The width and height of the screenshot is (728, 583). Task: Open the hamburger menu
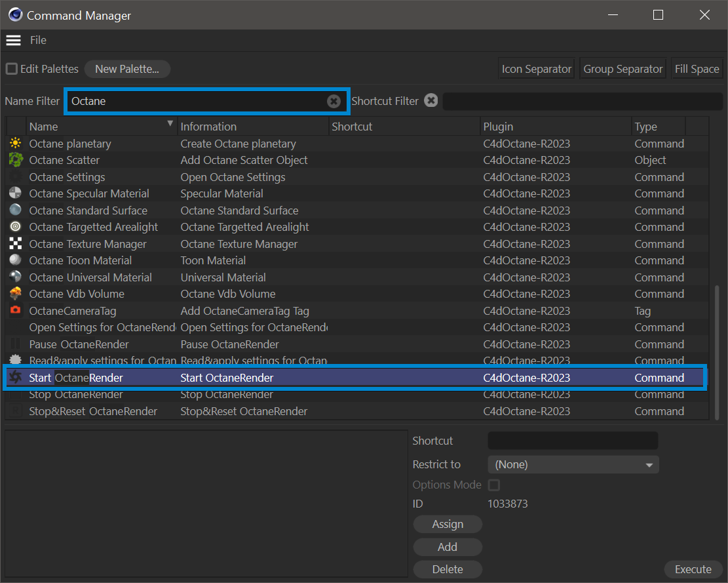click(14, 41)
